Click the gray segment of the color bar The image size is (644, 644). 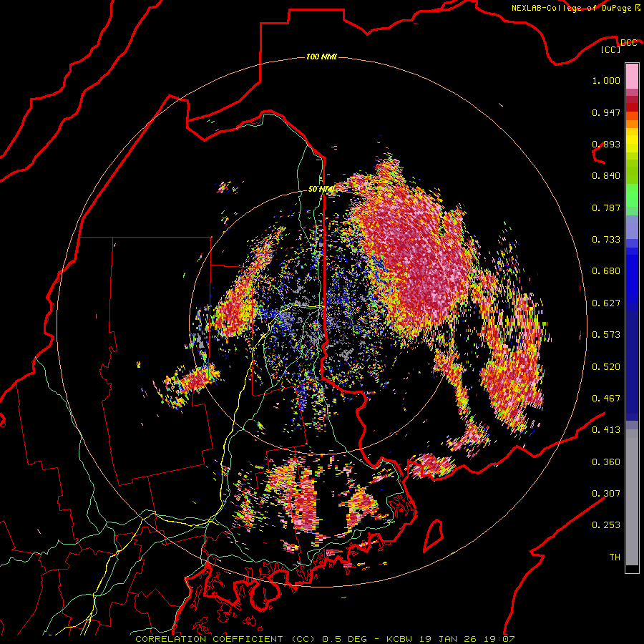point(632,497)
